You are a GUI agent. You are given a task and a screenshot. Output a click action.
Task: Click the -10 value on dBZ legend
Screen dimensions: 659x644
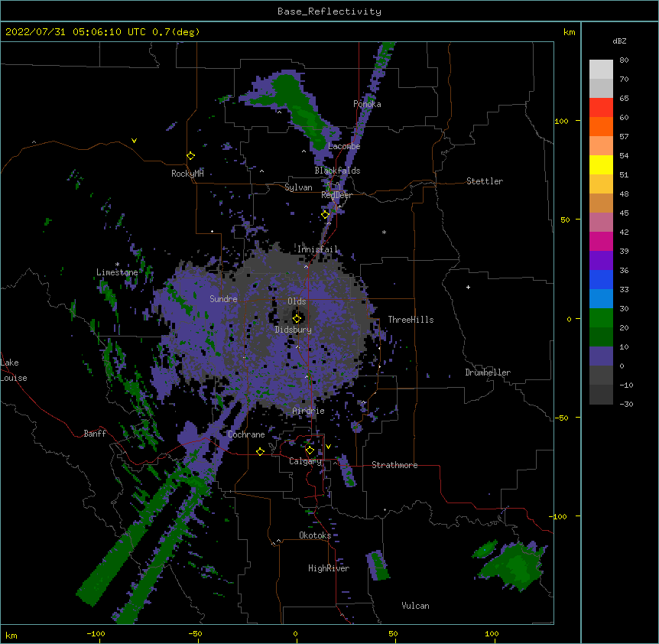pyautogui.click(x=626, y=385)
